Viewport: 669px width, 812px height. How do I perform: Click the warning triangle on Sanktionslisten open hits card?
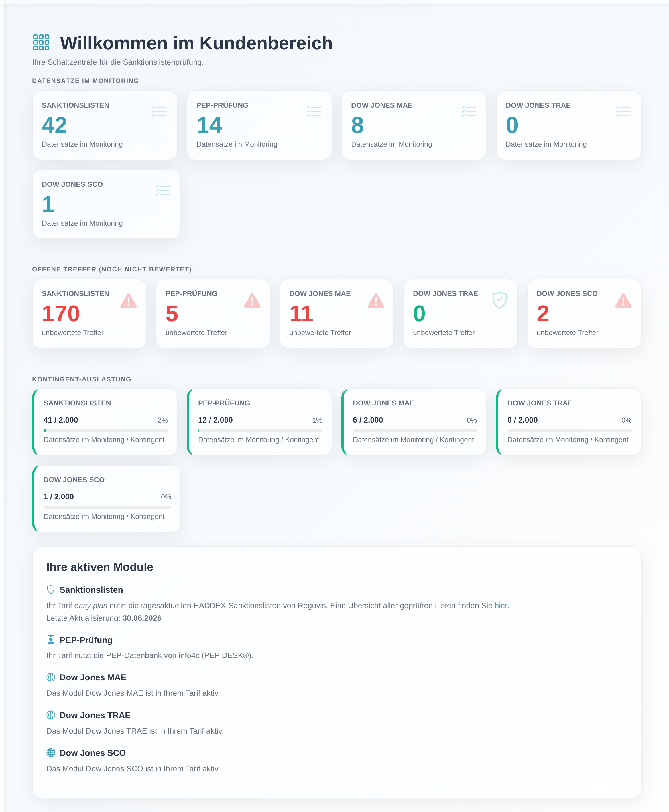(128, 300)
